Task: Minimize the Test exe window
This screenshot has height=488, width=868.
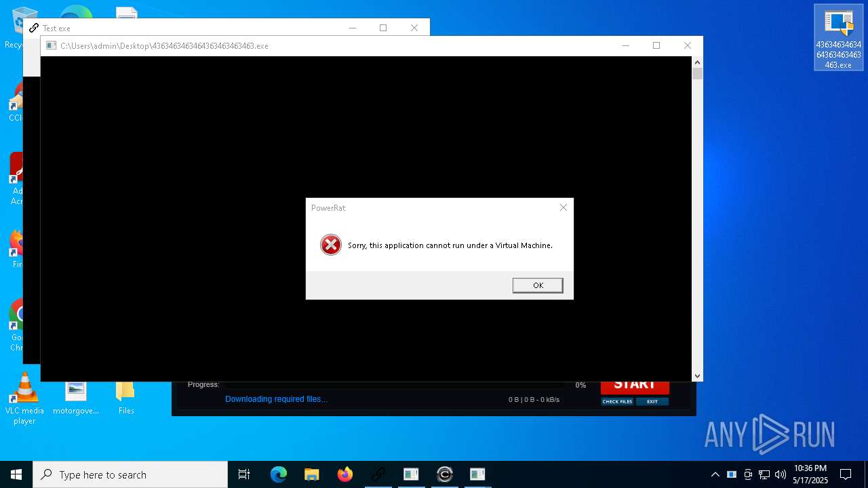Action: click(x=353, y=28)
